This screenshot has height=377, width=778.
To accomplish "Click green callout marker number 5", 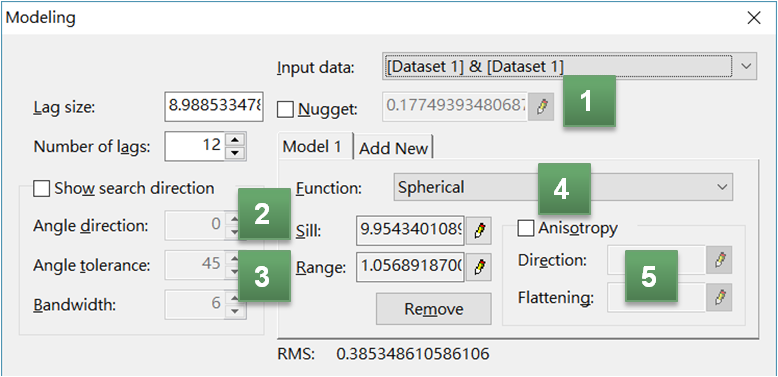I will (651, 276).
